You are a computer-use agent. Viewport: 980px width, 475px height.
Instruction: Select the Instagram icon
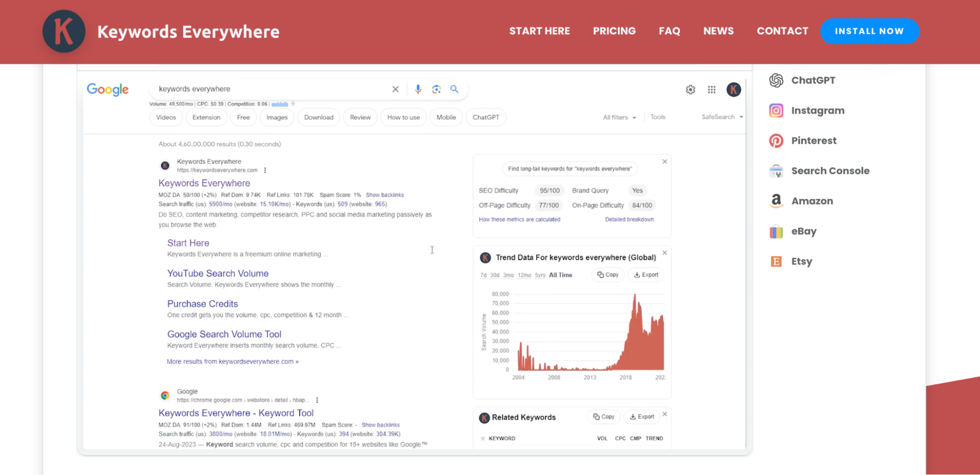tap(776, 111)
